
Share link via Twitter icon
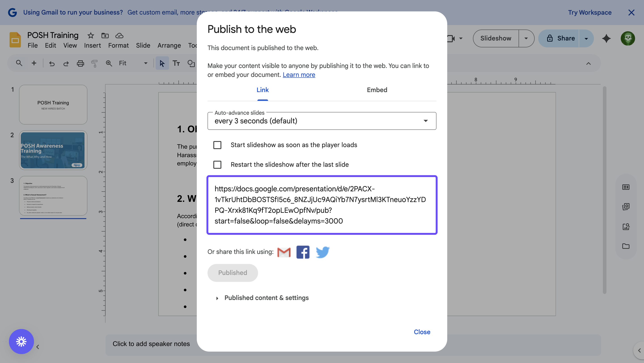[x=322, y=252]
